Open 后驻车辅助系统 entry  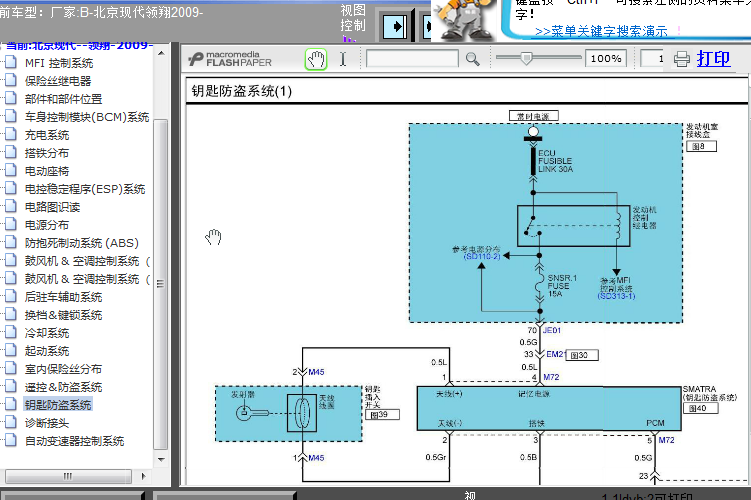[x=63, y=297]
